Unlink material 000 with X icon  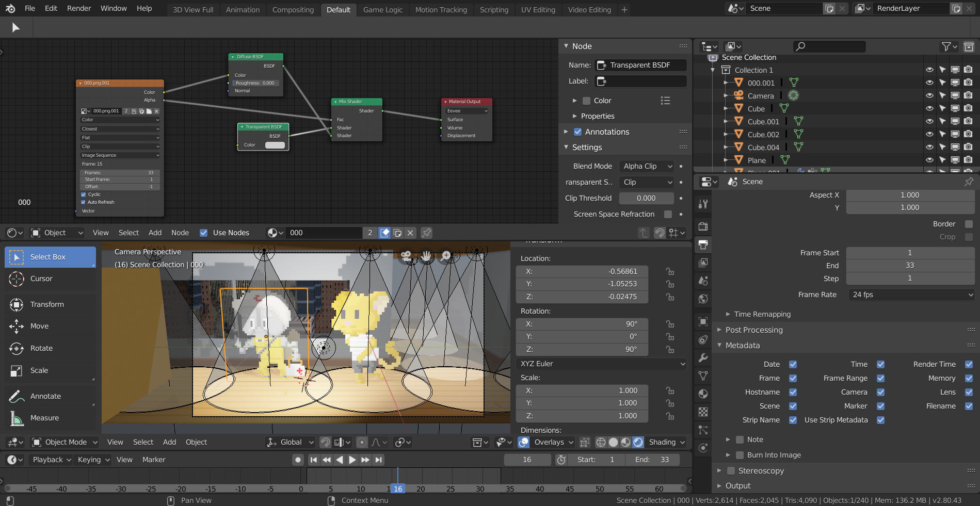point(410,233)
